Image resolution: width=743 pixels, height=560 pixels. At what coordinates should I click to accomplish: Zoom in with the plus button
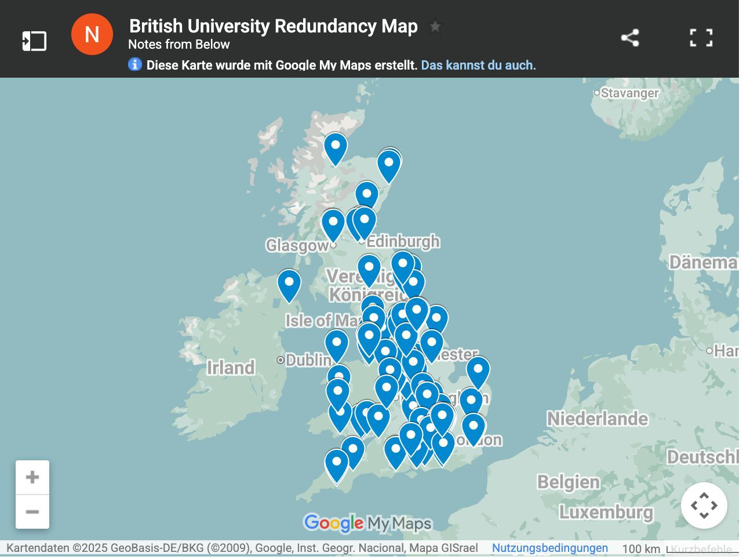point(32,478)
